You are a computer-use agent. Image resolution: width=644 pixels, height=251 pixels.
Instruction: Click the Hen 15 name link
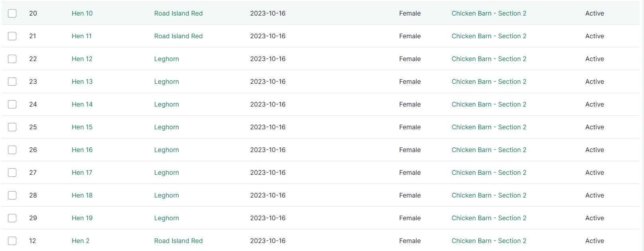pyautogui.click(x=82, y=127)
